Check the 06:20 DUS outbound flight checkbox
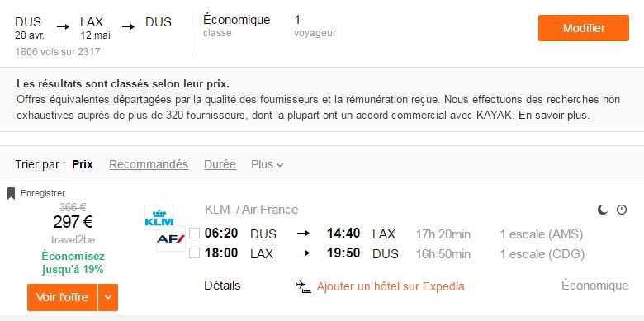 pyautogui.click(x=194, y=234)
